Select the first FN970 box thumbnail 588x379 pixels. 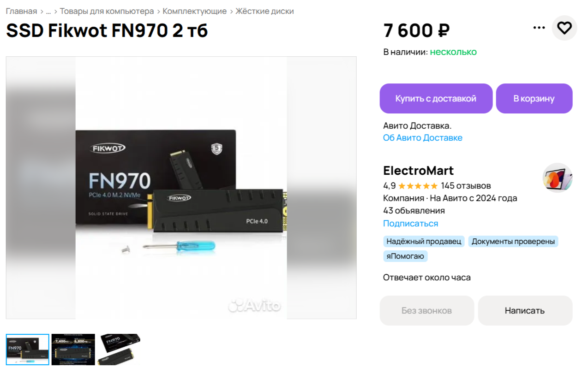pyautogui.click(x=28, y=349)
